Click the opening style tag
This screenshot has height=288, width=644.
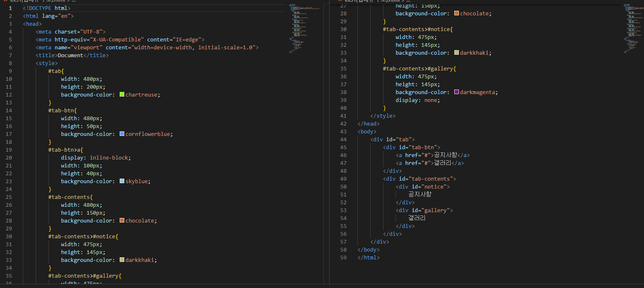tap(47, 63)
